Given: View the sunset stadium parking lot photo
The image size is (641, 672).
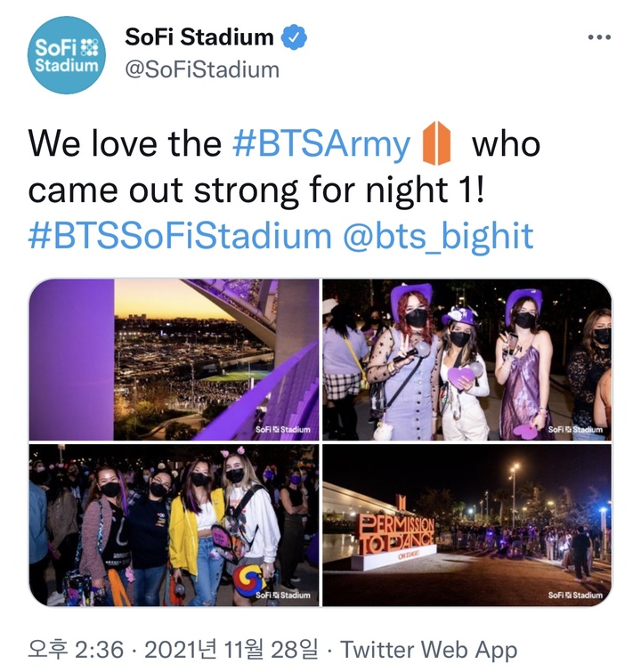Looking at the screenshot, I should point(174,360).
